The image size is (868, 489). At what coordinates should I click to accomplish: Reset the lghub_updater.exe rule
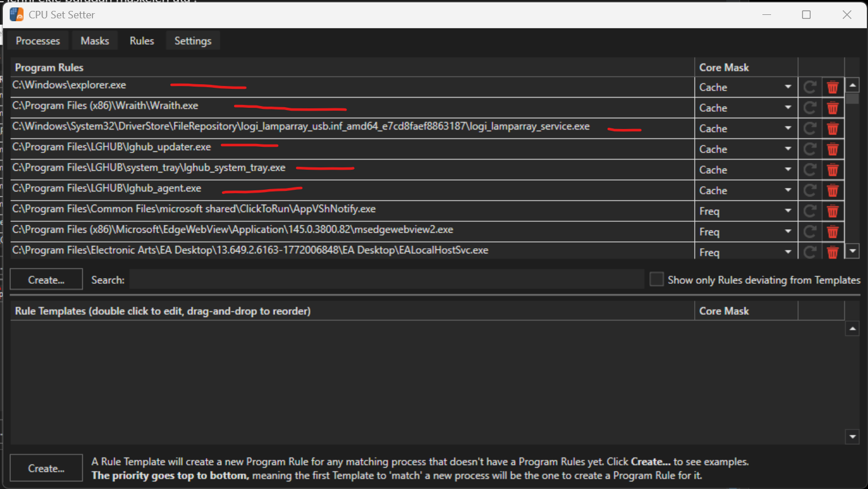[x=810, y=149]
